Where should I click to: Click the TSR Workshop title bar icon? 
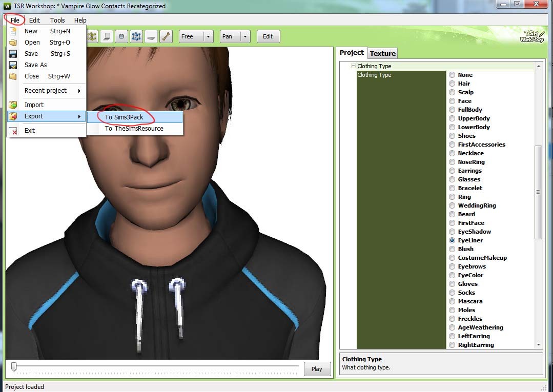(x=7, y=6)
